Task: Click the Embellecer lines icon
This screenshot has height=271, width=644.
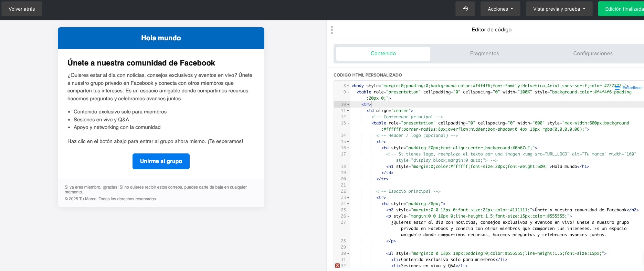Action: pyautogui.click(x=618, y=88)
